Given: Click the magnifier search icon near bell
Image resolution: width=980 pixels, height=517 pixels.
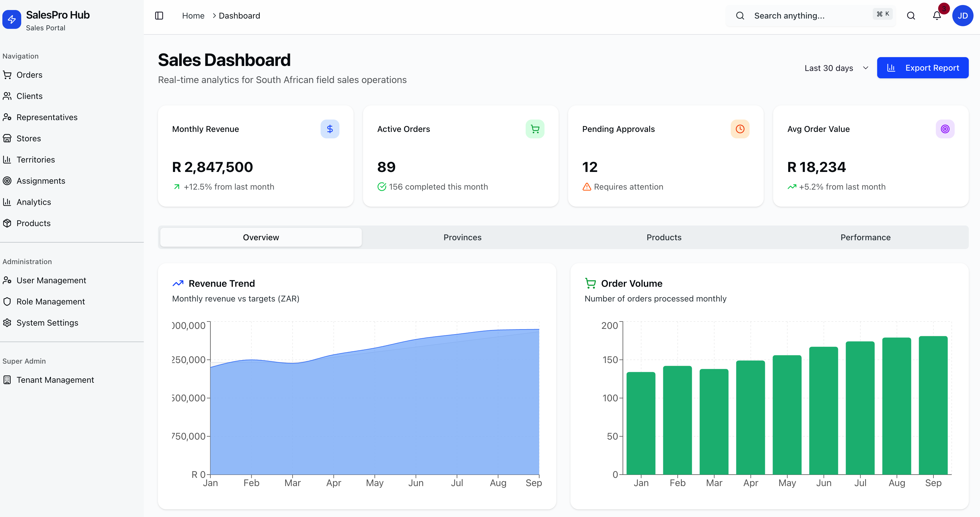Looking at the screenshot, I should 911,16.
